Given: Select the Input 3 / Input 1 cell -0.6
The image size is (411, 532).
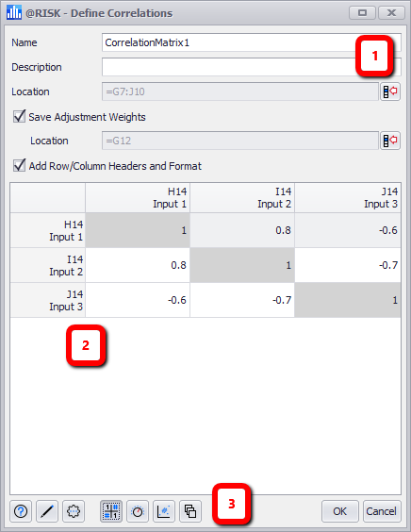Looking at the screenshot, I should tap(138, 300).
